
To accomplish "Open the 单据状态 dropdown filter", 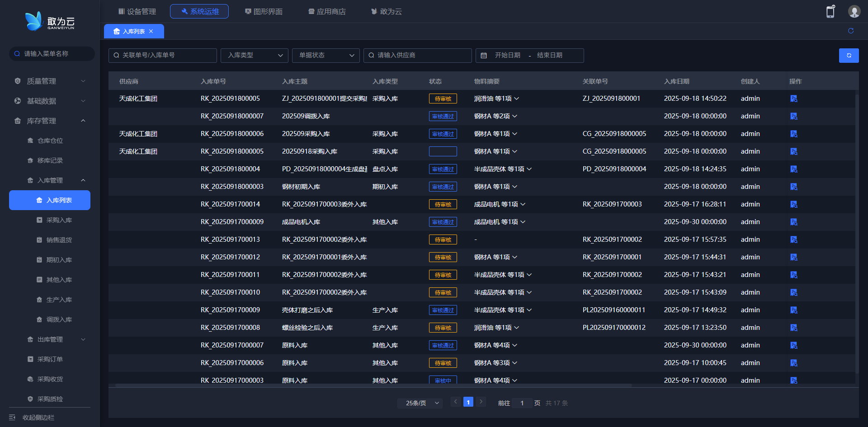I will click(x=325, y=55).
